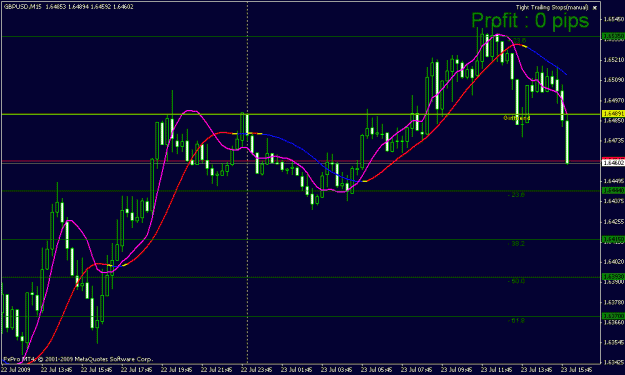Click the Tight Trailing Stops(manual) label
The image size is (625, 375).
552,7
